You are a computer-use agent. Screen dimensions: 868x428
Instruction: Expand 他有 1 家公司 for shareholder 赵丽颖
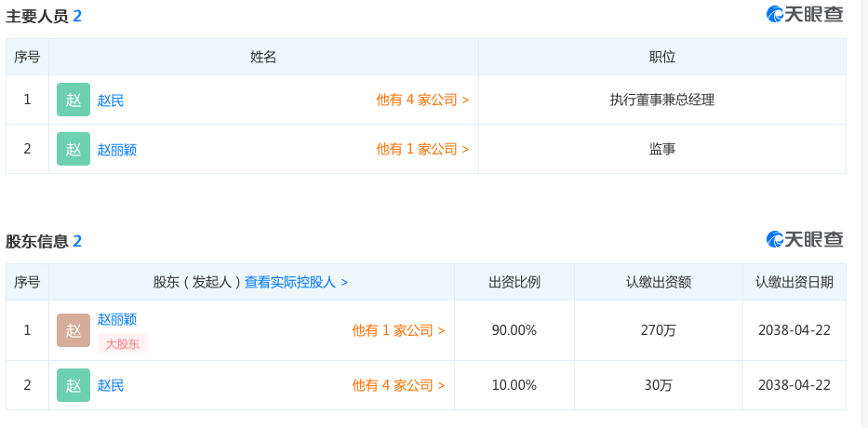click(397, 330)
